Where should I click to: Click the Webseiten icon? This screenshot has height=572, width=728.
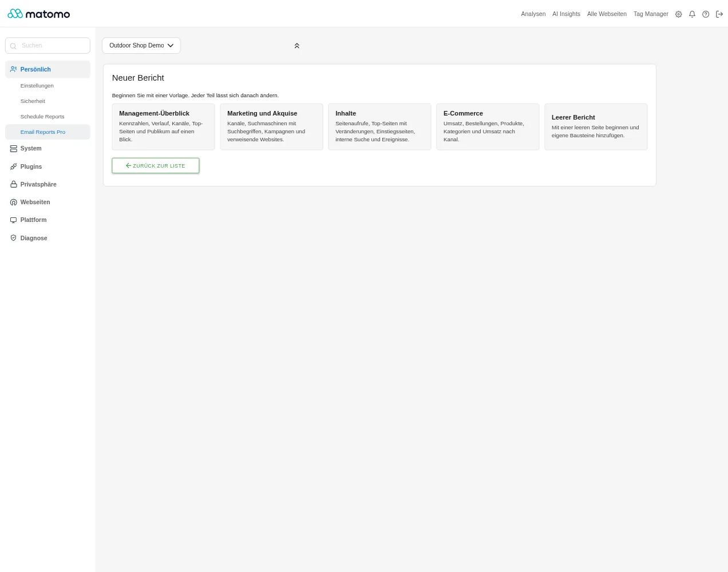pyautogui.click(x=14, y=202)
